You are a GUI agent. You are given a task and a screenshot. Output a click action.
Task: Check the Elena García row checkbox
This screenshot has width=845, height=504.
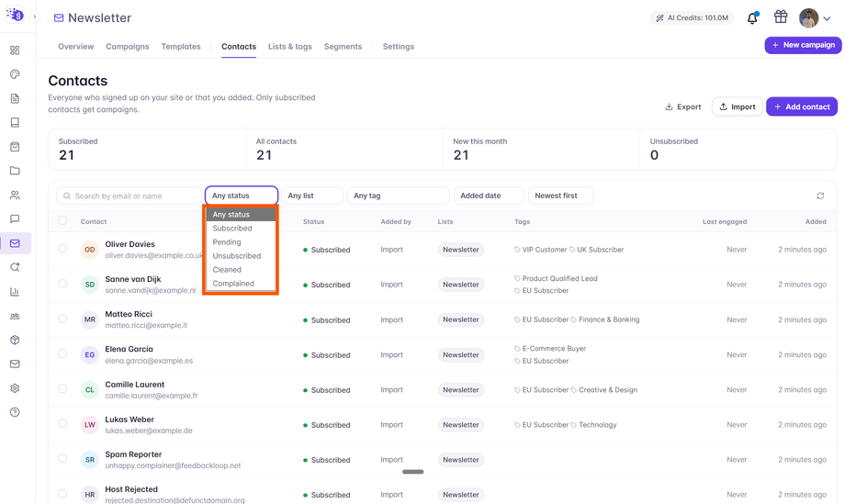coord(62,353)
